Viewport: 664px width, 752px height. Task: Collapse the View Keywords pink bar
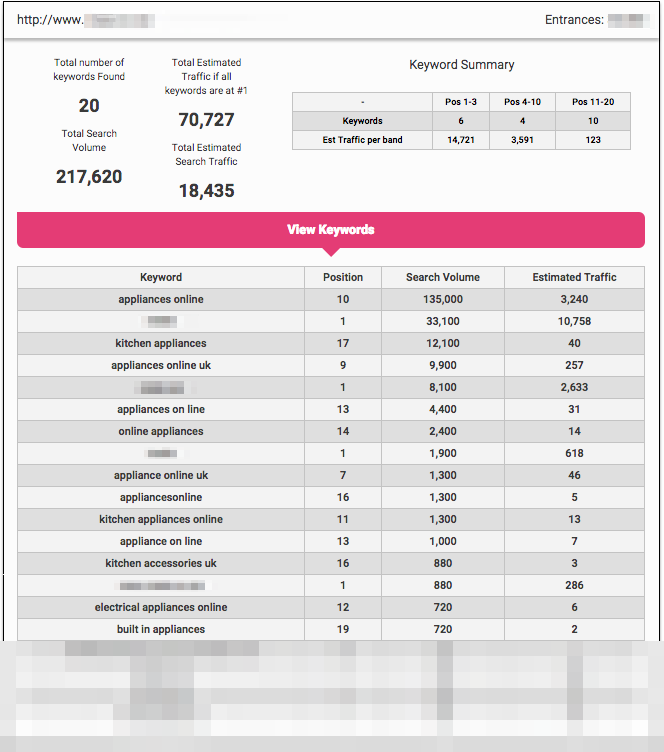(331, 230)
